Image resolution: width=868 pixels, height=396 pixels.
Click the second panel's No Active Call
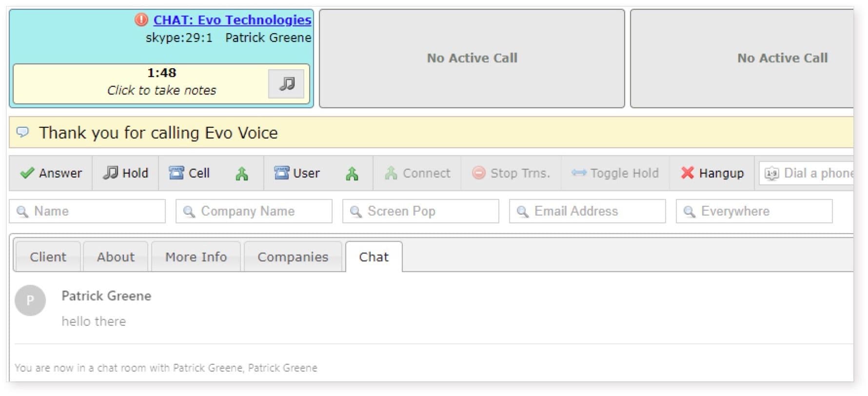click(x=472, y=58)
